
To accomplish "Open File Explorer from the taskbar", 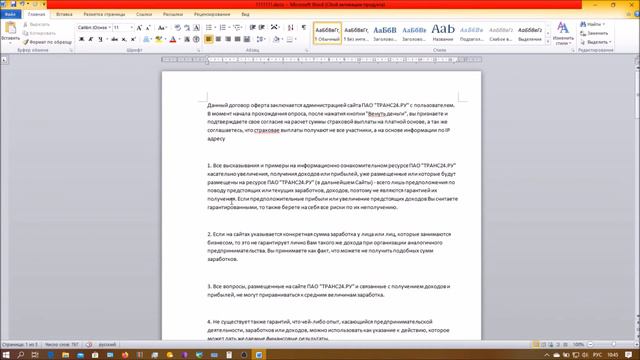I will (65, 355).
